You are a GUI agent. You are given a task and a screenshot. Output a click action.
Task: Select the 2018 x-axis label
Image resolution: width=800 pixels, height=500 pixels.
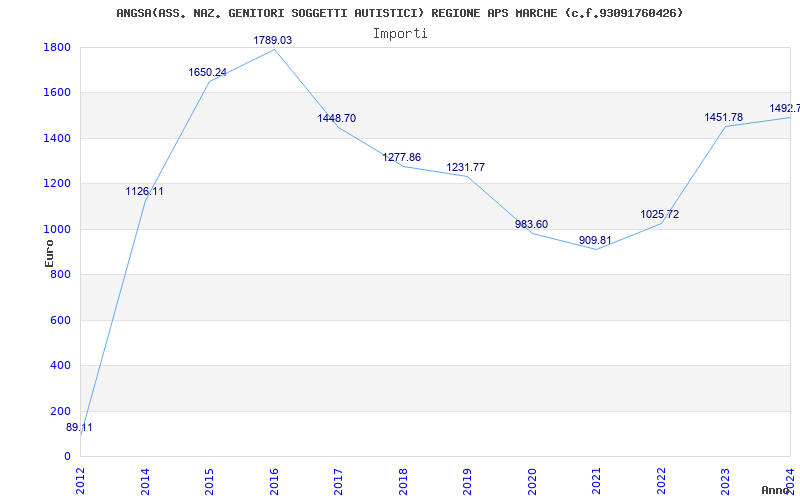point(403,481)
